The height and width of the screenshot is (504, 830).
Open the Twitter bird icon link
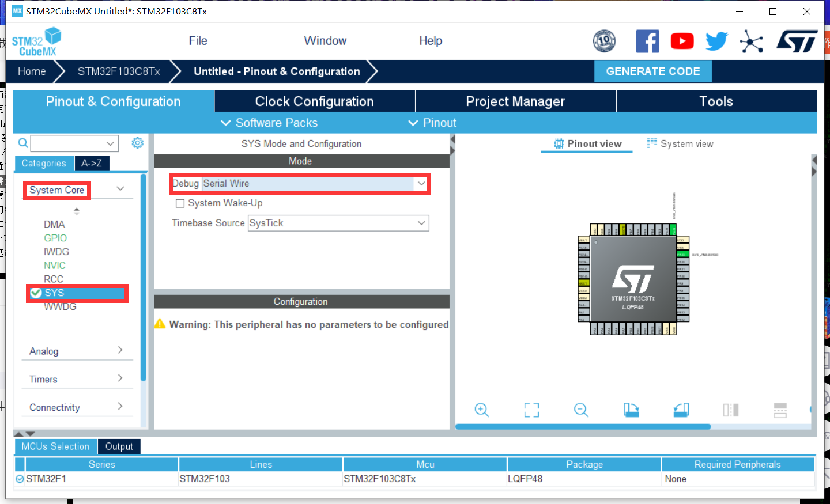pos(716,41)
